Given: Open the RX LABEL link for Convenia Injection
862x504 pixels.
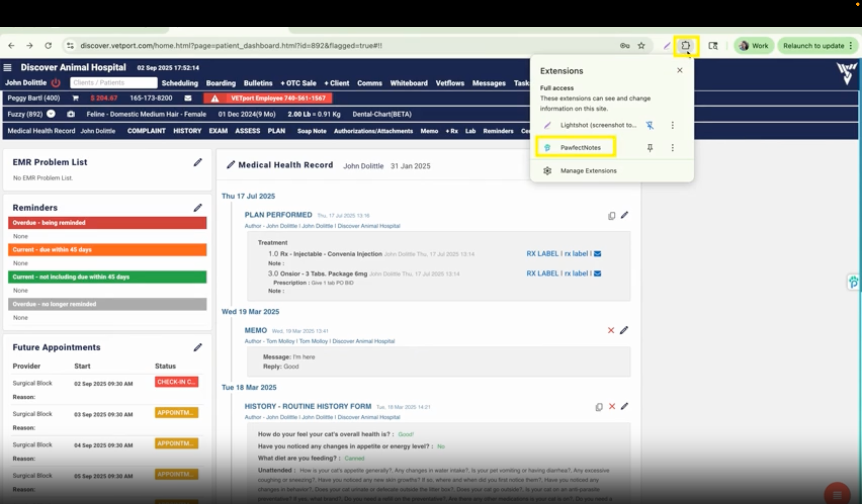Looking at the screenshot, I should 542,254.
